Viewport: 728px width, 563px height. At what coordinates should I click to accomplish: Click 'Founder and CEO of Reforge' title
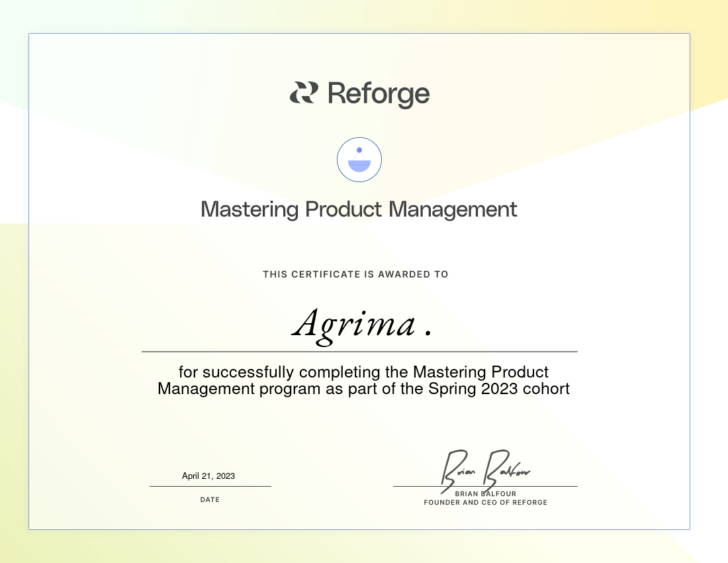coord(485,503)
